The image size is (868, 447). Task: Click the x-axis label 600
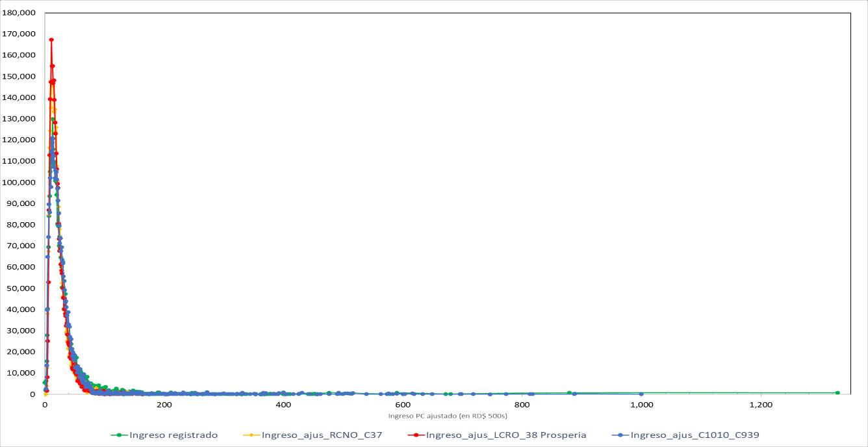coord(403,404)
